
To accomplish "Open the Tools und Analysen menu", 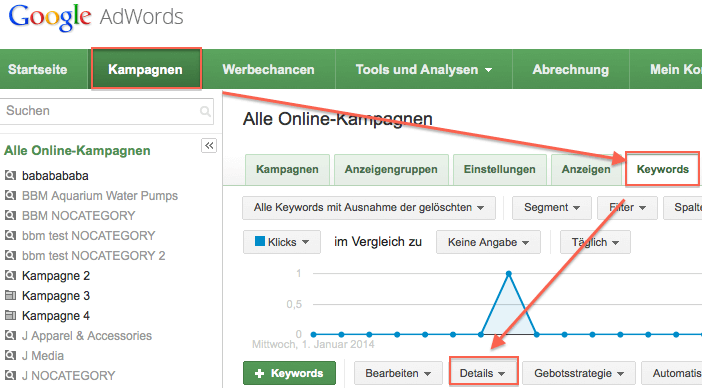I will pyautogui.click(x=424, y=69).
